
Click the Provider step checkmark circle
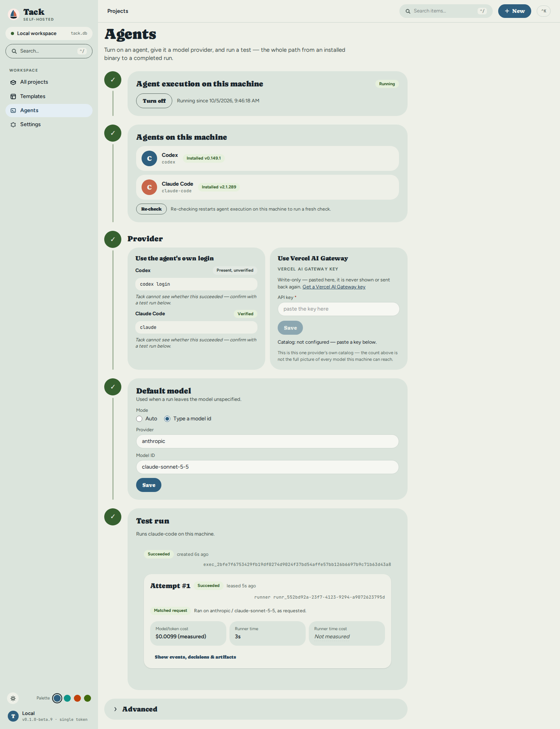[x=113, y=239]
